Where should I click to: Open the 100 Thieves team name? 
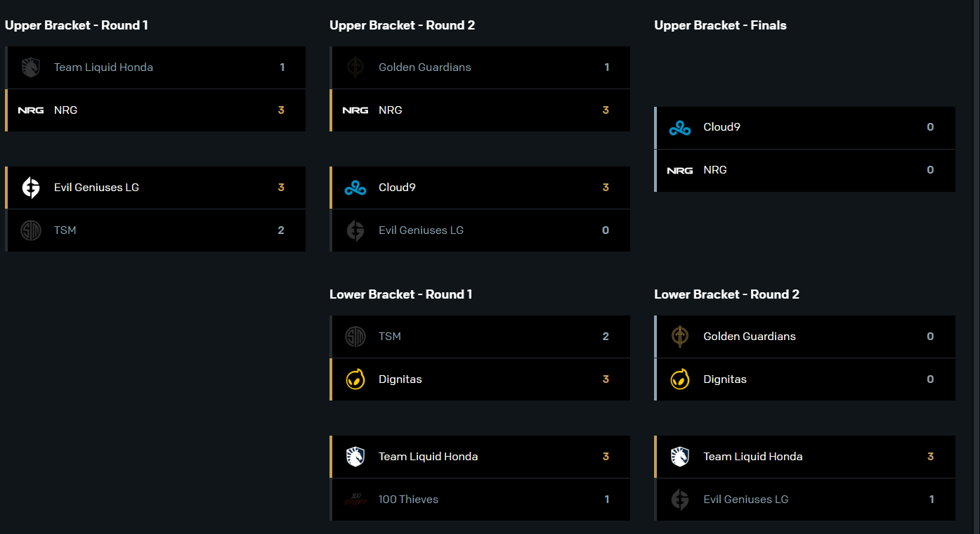[408, 500]
